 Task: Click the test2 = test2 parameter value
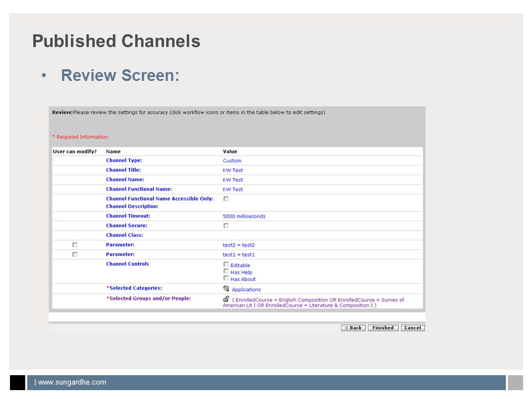tap(238, 245)
